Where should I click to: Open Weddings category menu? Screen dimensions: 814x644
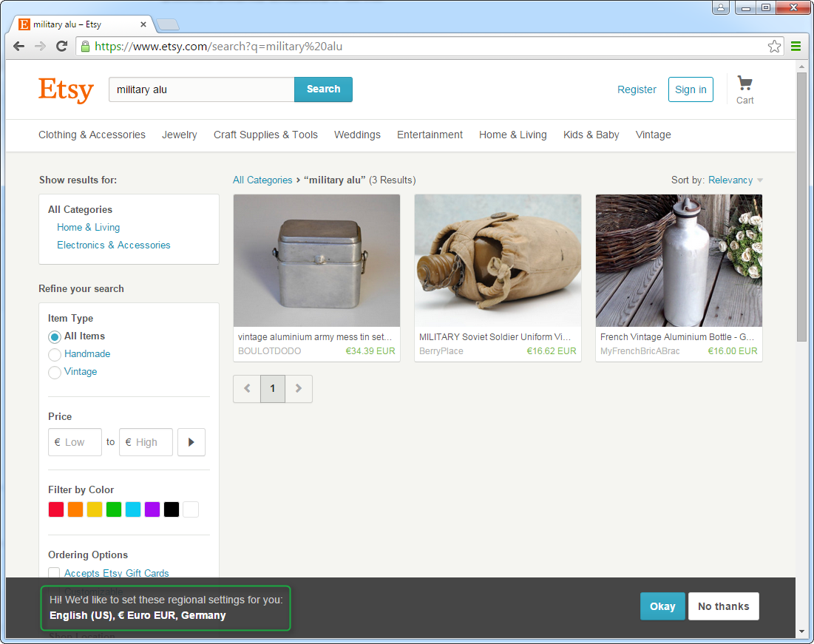point(357,135)
